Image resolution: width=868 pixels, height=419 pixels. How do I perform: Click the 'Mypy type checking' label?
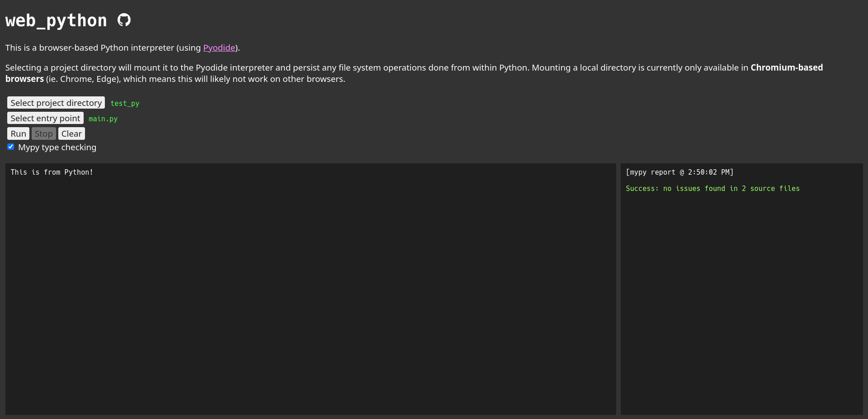coord(57,147)
